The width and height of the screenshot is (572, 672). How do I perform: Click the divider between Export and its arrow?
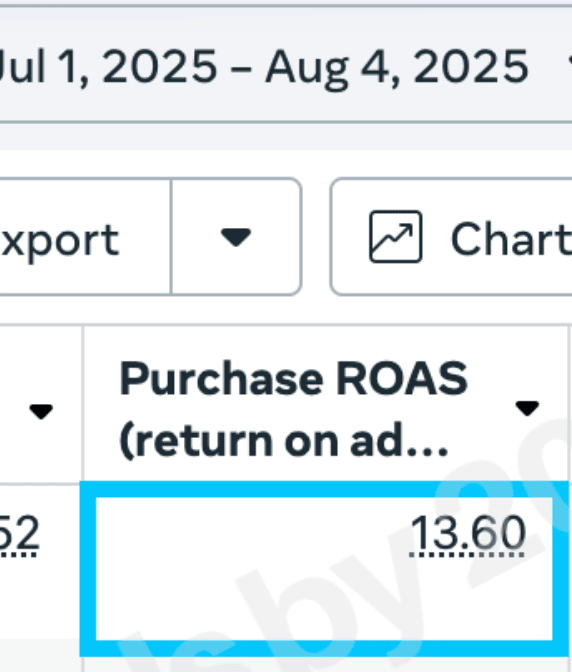pyautogui.click(x=171, y=237)
